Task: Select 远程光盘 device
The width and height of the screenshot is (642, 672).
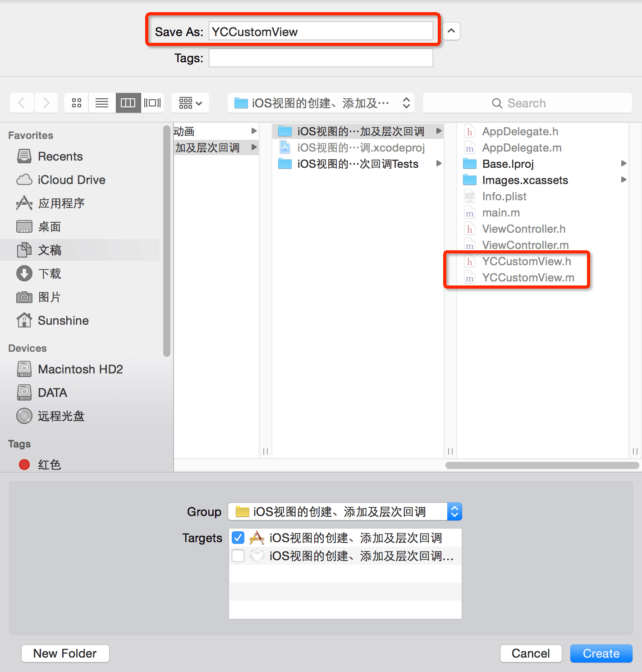Action: coord(80,416)
